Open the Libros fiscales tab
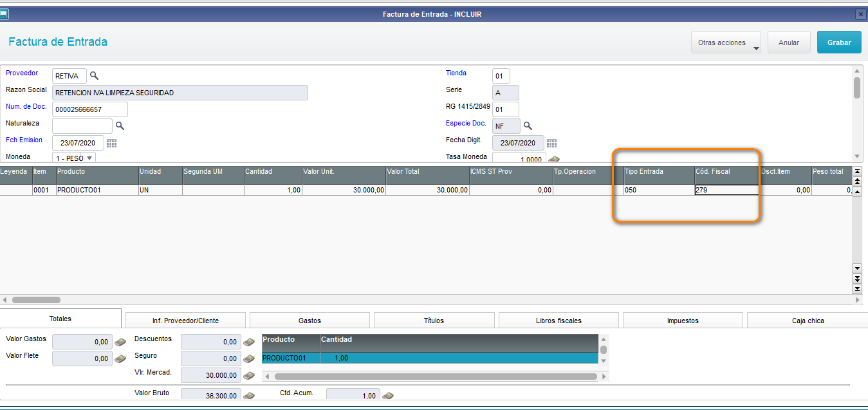The width and height of the screenshot is (868, 410). coord(559,320)
